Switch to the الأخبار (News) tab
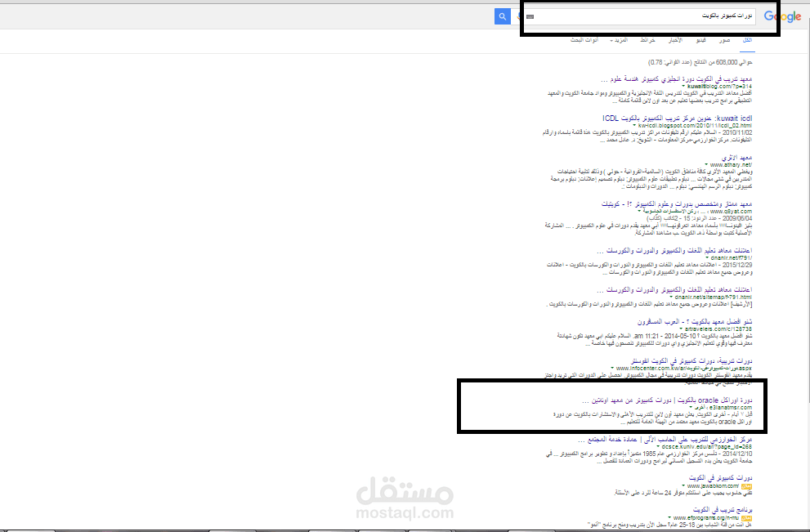810x532 pixels. click(675, 40)
